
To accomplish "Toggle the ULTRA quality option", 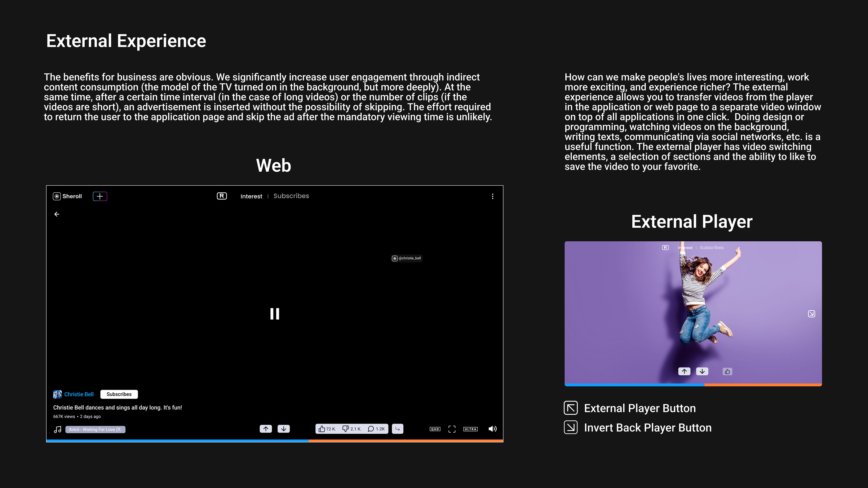I will pyautogui.click(x=470, y=429).
